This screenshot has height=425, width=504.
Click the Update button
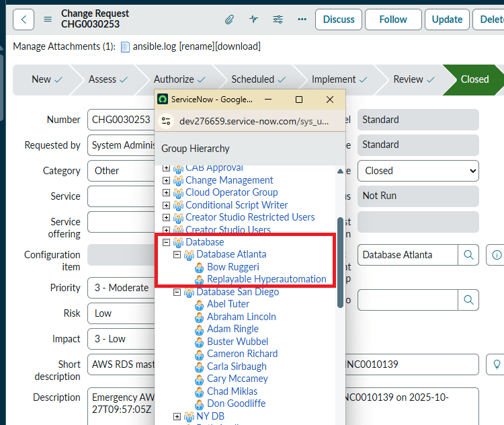(447, 20)
